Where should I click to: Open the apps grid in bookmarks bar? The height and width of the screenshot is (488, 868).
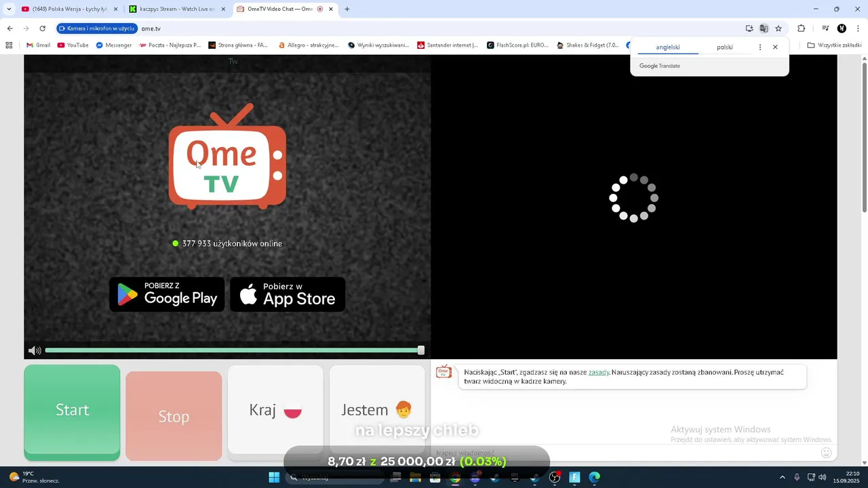pos(9,45)
